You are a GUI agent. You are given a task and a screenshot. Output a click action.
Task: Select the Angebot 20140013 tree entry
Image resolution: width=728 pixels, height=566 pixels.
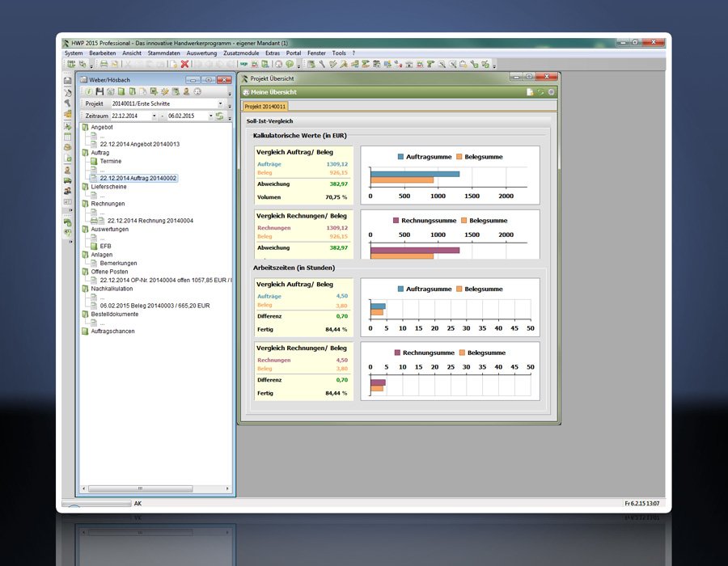pos(139,144)
